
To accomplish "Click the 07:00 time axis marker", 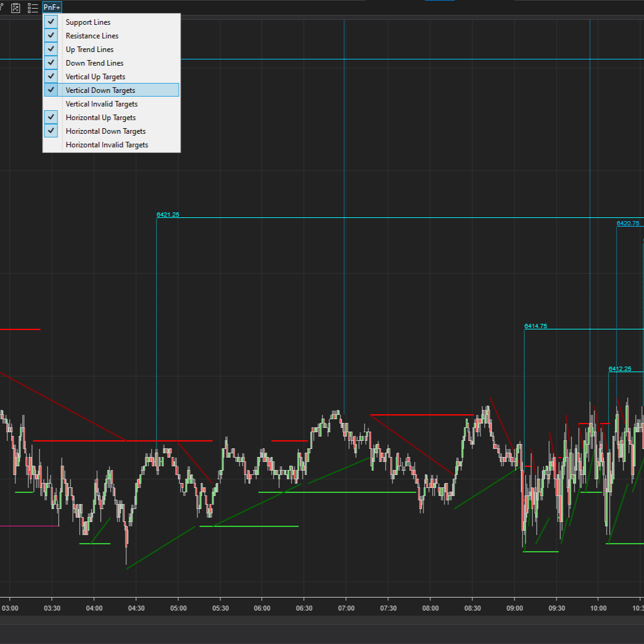I will coord(346,608).
